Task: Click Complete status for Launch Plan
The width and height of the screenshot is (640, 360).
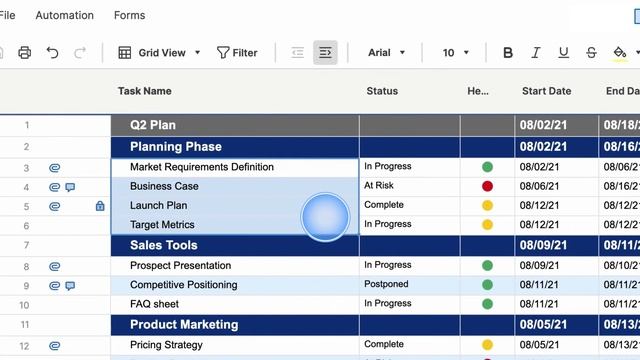Action: point(410,206)
